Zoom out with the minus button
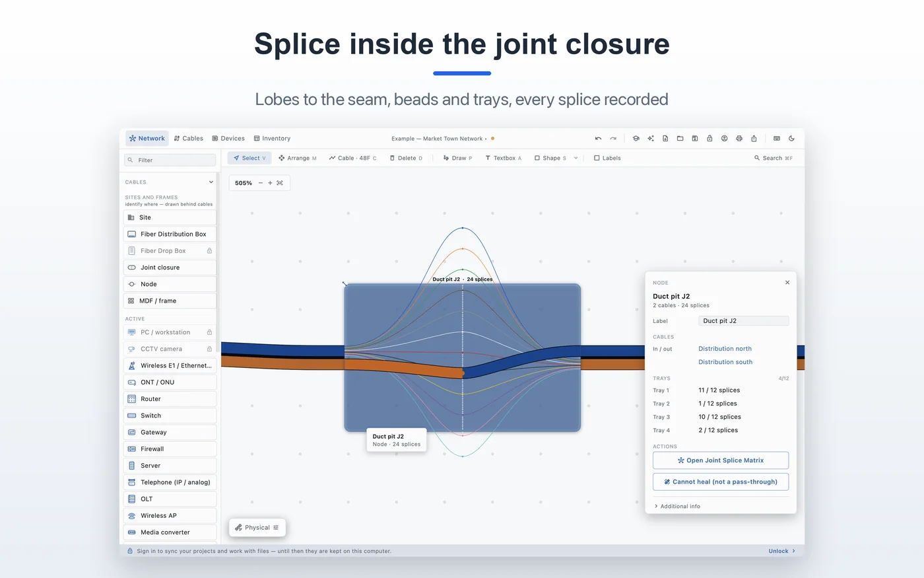The width and height of the screenshot is (924, 578). pos(261,183)
